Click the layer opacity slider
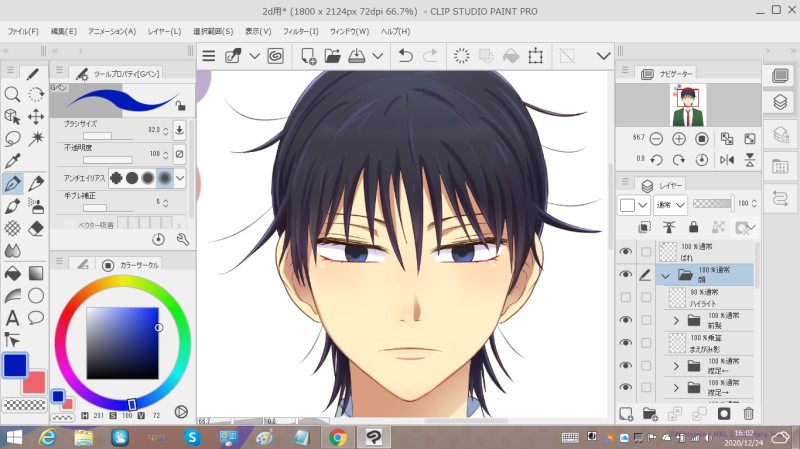The image size is (800, 449). coord(712,204)
